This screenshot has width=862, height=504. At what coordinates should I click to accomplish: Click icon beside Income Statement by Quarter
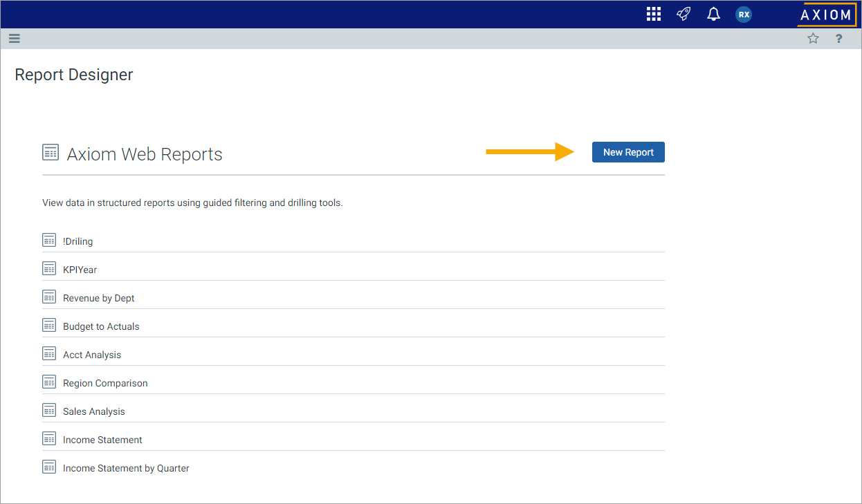(49, 467)
